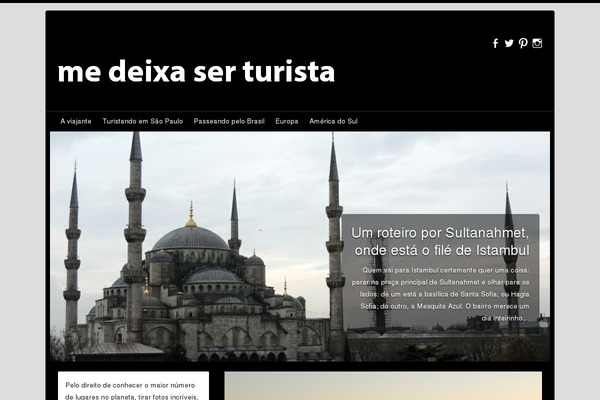
Task: Open the 'A viajante' menu item
Action: point(76,121)
